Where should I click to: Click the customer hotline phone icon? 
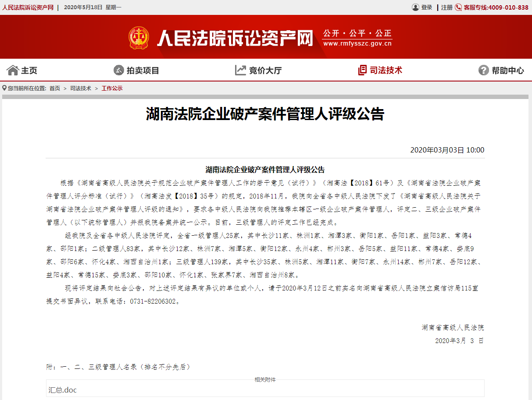[459, 7]
